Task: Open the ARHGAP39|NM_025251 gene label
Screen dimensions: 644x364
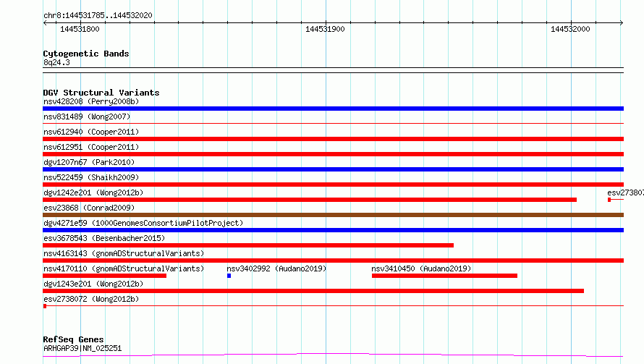Action: (x=82, y=348)
